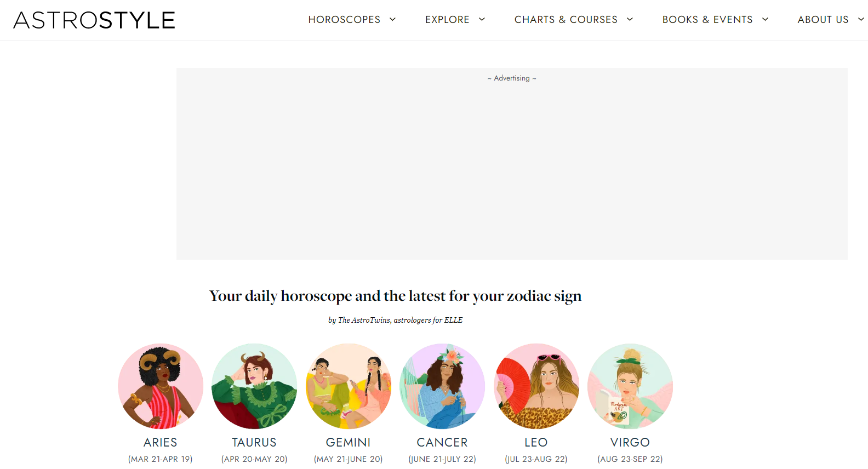Screen dimensions: 868x469
Task: Open the Books & Events menu
Action: pos(707,20)
